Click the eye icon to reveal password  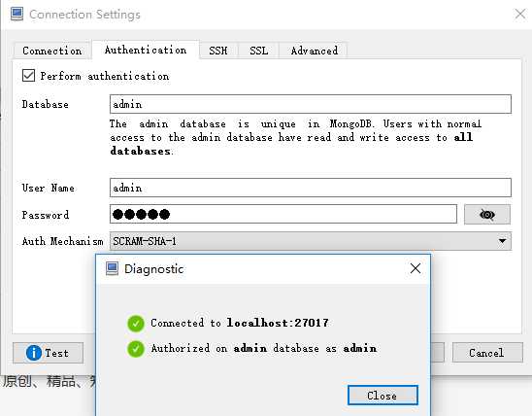pyautogui.click(x=487, y=215)
